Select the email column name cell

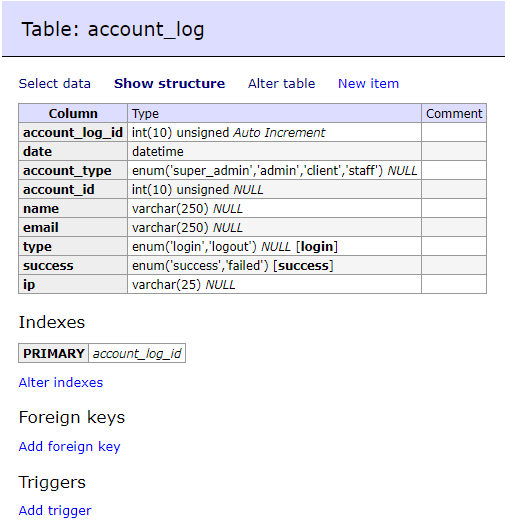(73, 228)
